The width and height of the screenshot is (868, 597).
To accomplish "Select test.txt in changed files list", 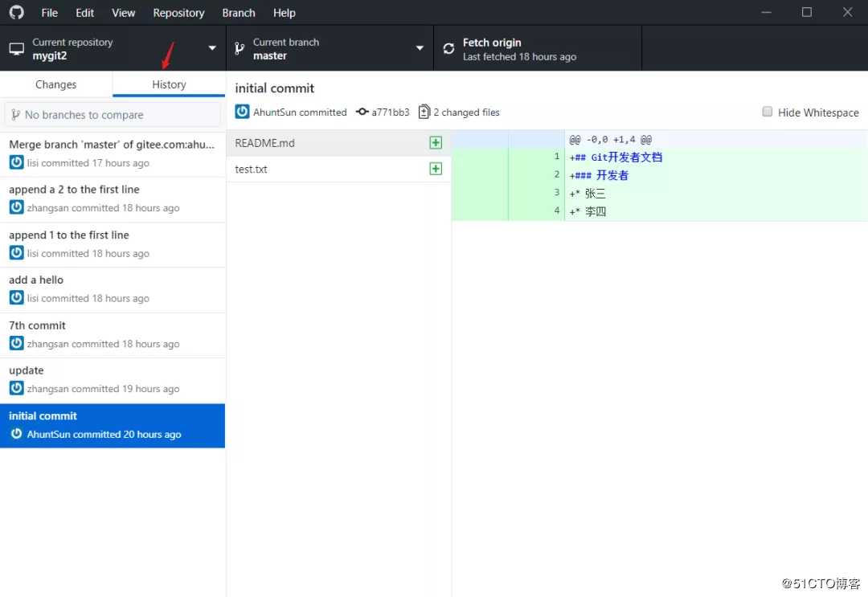I will click(x=338, y=169).
